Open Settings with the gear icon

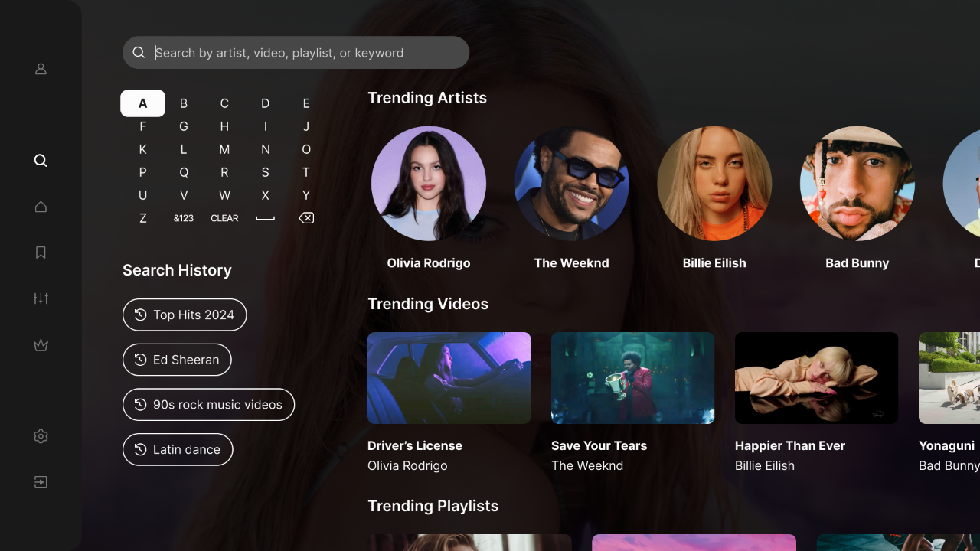[x=40, y=436]
